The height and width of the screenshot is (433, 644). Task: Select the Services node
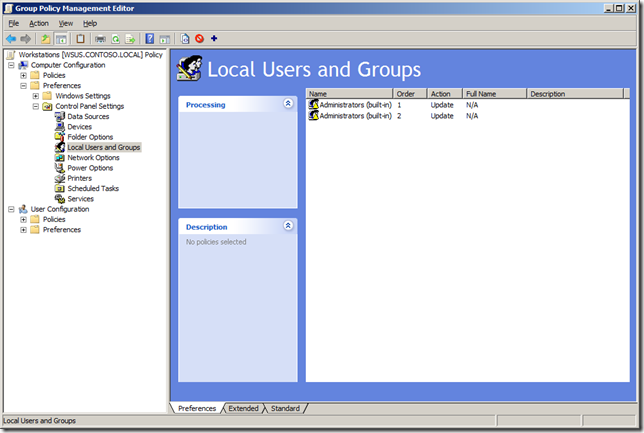[x=80, y=198]
